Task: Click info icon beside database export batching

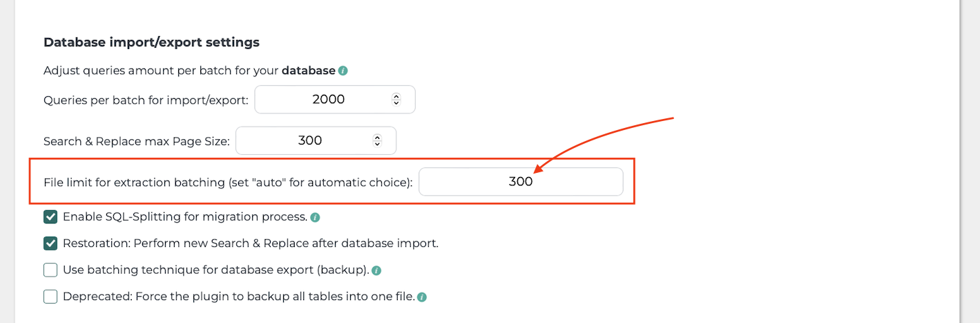Action: 377,270
